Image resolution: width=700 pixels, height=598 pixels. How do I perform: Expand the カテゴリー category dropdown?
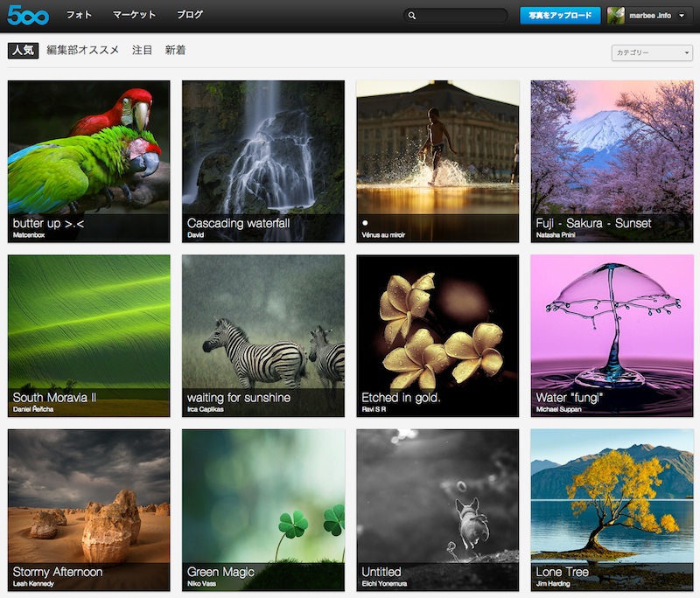(652, 52)
